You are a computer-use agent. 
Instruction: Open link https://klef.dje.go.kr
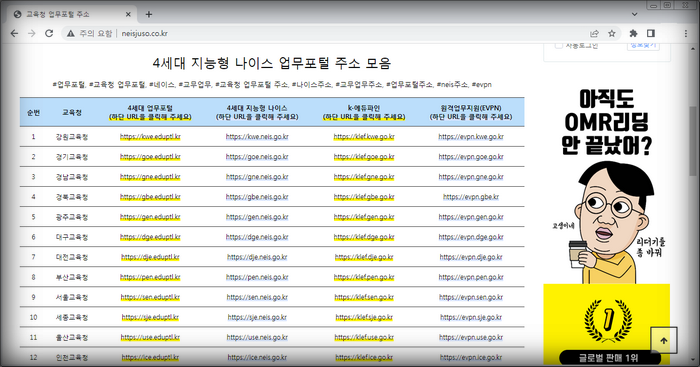364,257
